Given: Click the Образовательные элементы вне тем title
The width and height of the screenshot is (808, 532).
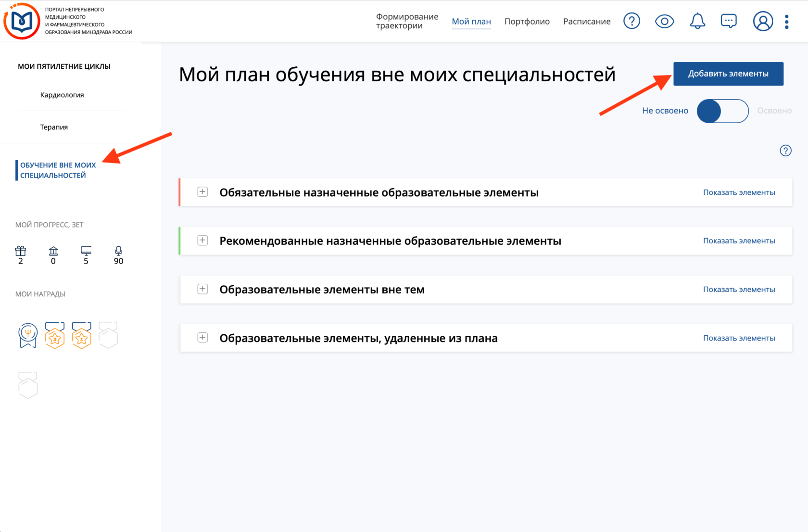Looking at the screenshot, I should coord(322,290).
